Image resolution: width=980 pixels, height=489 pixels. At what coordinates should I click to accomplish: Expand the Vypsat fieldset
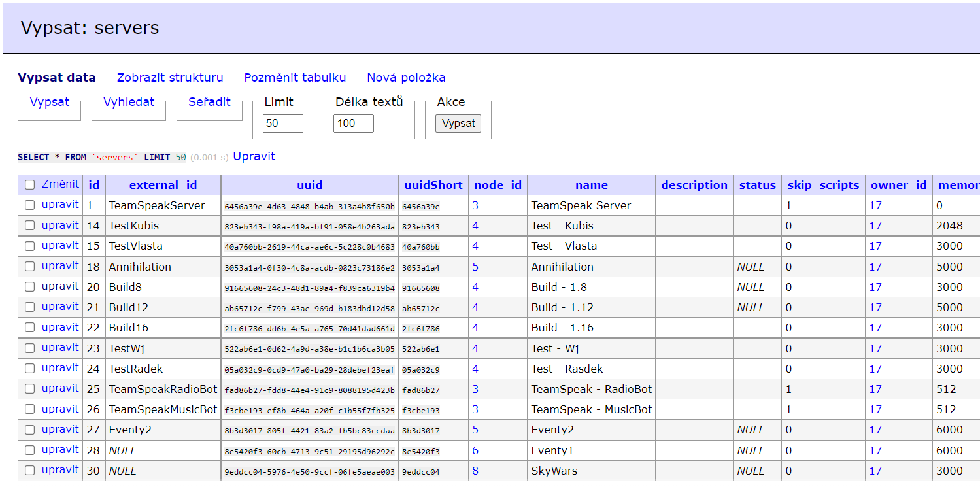(x=50, y=102)
